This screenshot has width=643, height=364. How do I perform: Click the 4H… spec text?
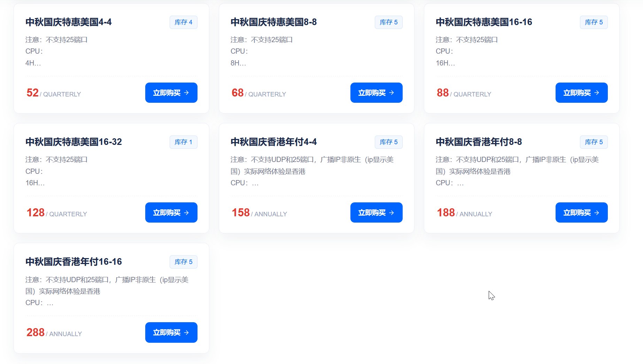33,63
